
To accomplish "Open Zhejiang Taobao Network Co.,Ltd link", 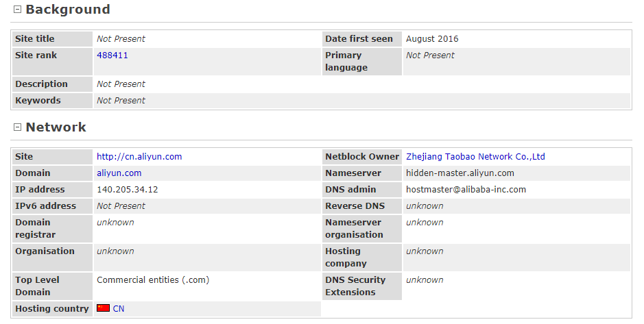I will pos(475,157).
